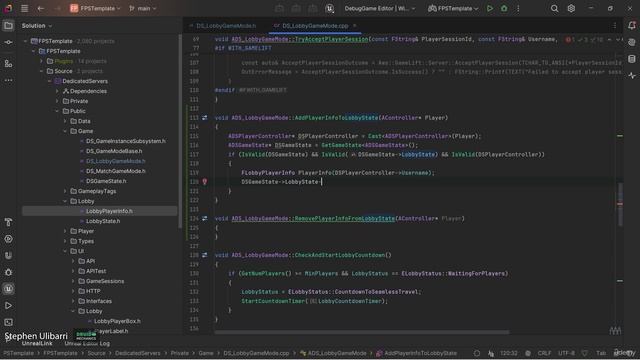This screenshot has height=360, width=640.
Task: Expand the Dependencies node
Action: click(57, 91)
